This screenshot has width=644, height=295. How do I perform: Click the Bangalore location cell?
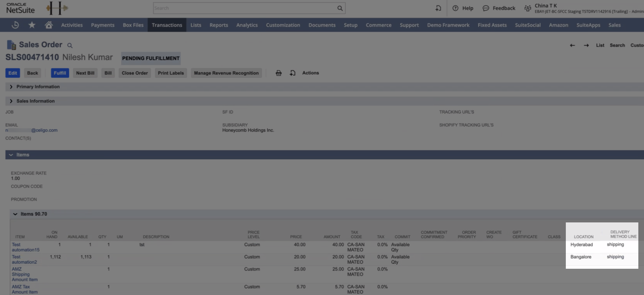pos(581,257)
